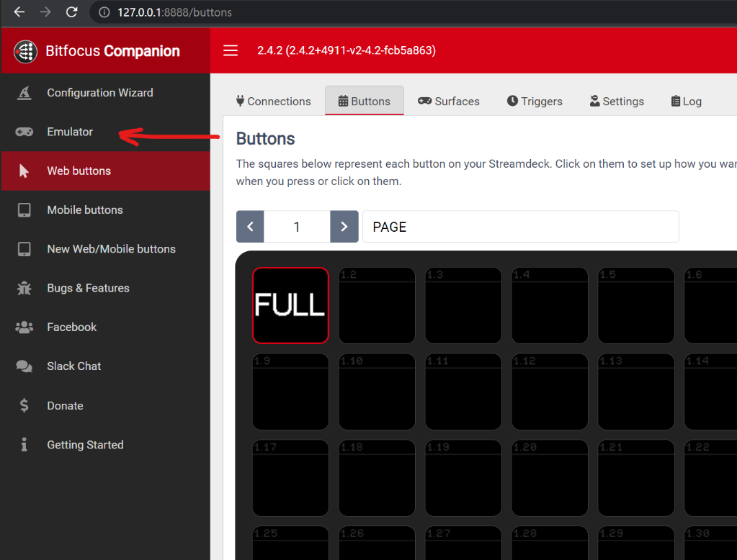Click the Configuration Wizard icon
Screen dimensions: 737x560
(24, 93)
